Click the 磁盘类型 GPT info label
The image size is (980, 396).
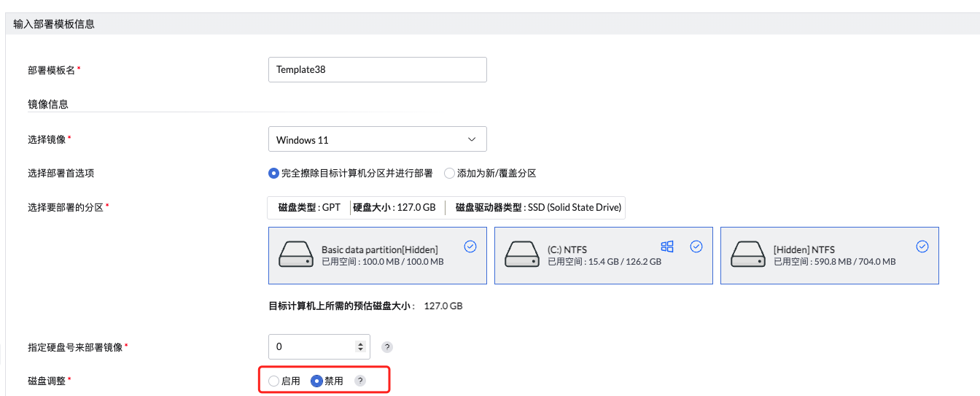(309, 207)
